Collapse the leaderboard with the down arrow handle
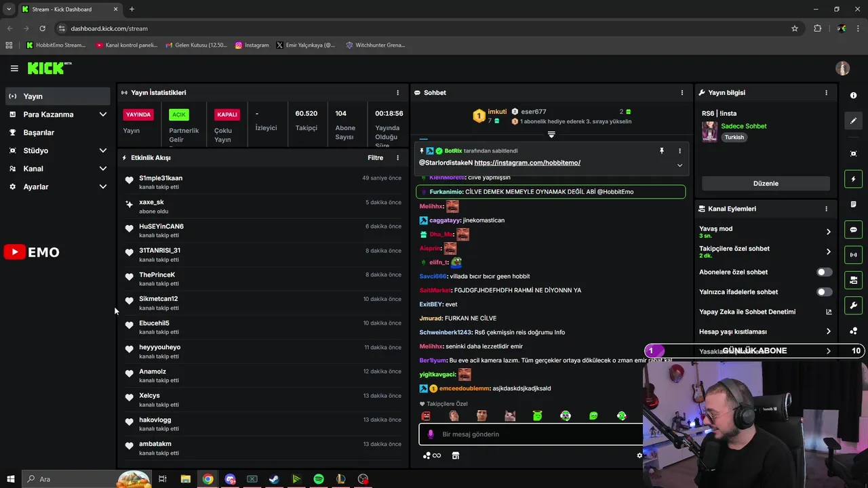This screenshot has width=868, height=488. (551, 135)
